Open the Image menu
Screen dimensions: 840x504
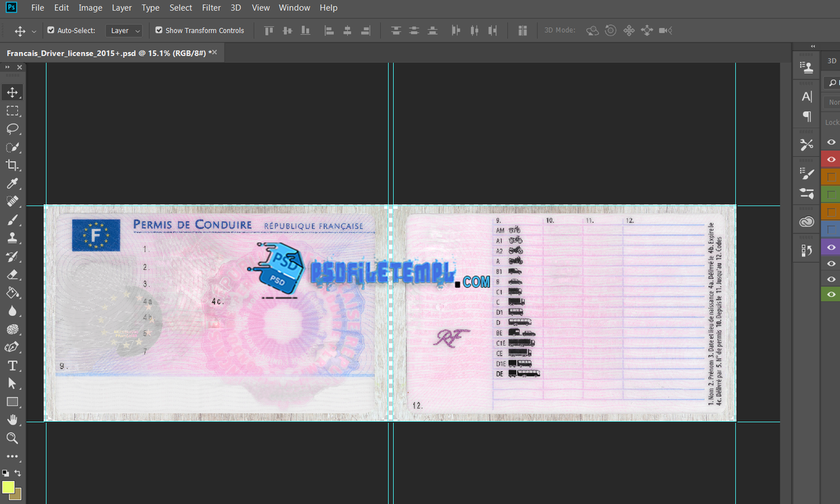point(91,8)
